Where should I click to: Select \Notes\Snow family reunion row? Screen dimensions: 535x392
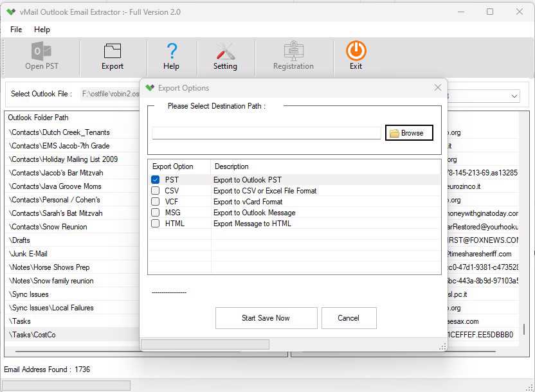click(x=72, y=281)
